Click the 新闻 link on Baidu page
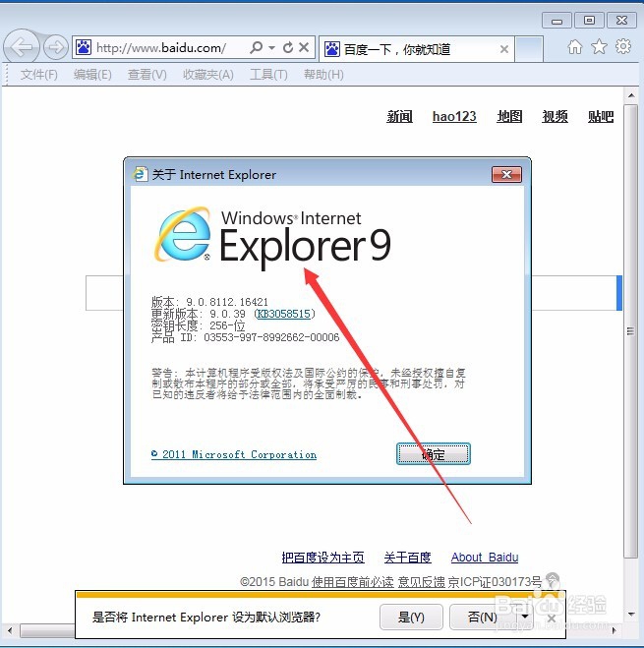 [399, 117]
